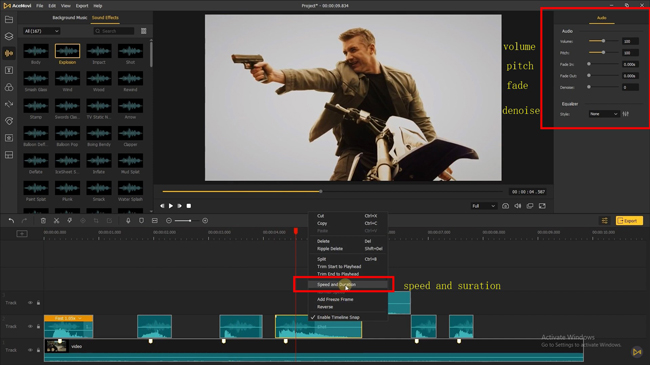
Task: Lock the middle audio track
Action: click(38, 326)
